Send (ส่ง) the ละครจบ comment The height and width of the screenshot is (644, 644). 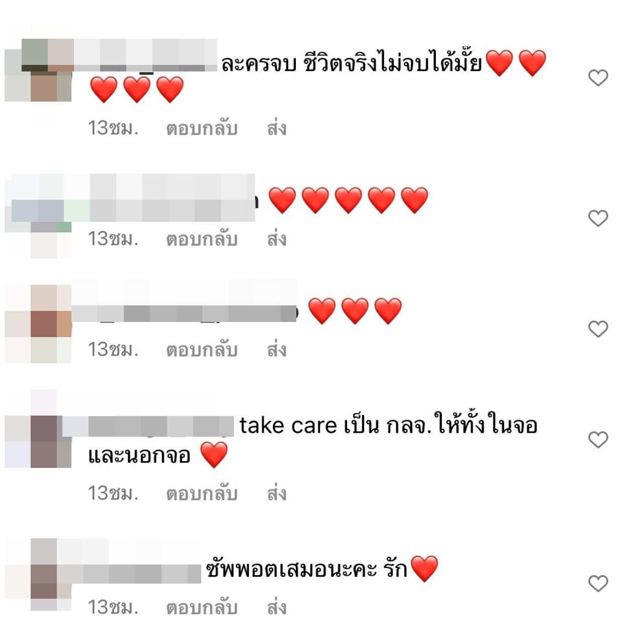277,129
